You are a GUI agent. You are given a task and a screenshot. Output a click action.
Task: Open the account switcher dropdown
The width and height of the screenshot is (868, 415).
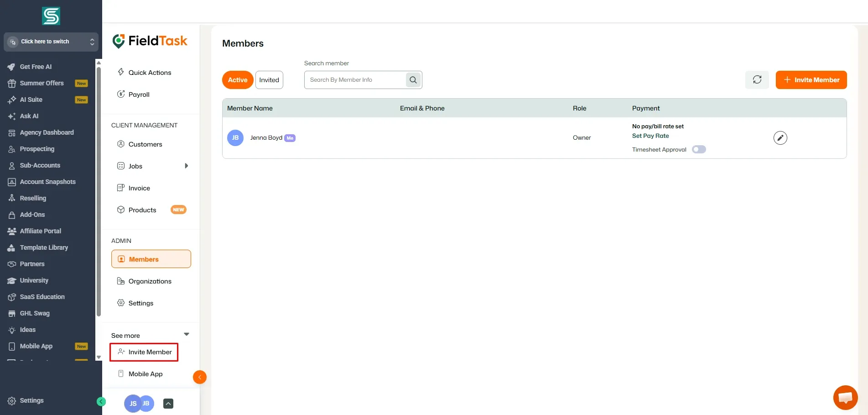pos(51,42)
